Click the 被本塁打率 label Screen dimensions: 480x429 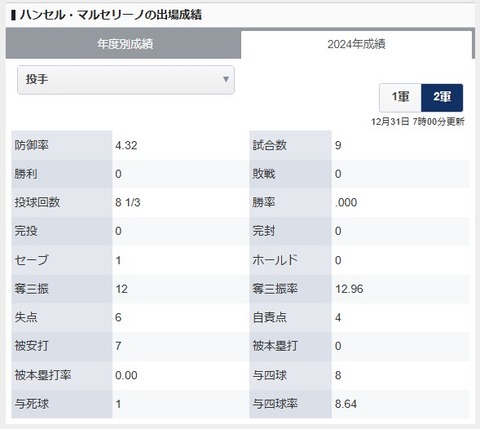pyautogui.click(x=43, y=375)
